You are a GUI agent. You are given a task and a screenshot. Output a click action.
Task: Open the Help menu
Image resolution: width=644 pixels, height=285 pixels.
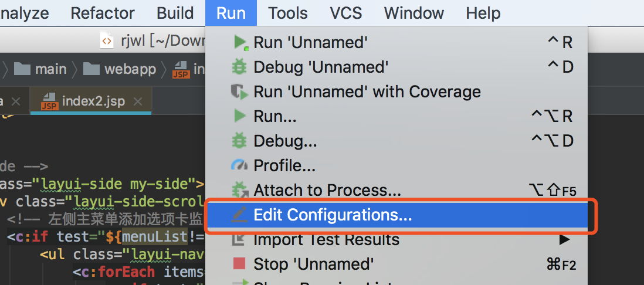tap(483, 13)
